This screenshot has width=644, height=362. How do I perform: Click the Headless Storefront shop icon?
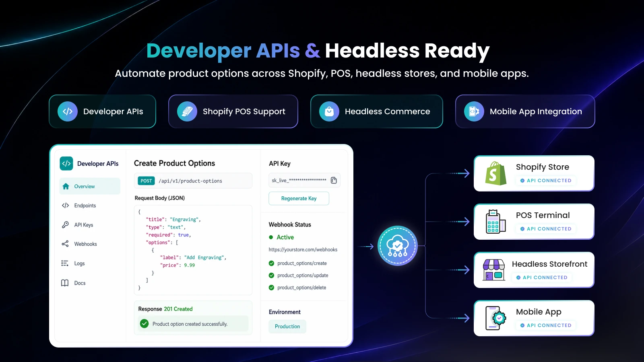click(494, 270)
